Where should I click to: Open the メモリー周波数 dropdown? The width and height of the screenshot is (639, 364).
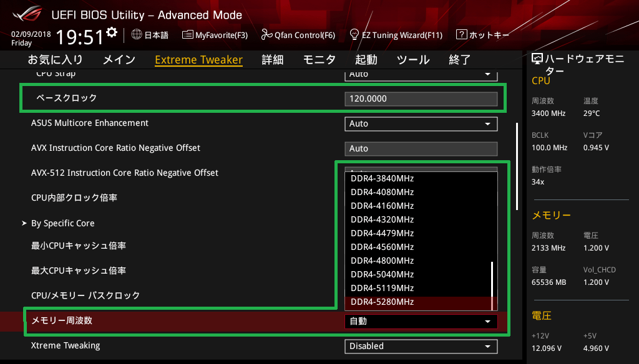point(421,321)
